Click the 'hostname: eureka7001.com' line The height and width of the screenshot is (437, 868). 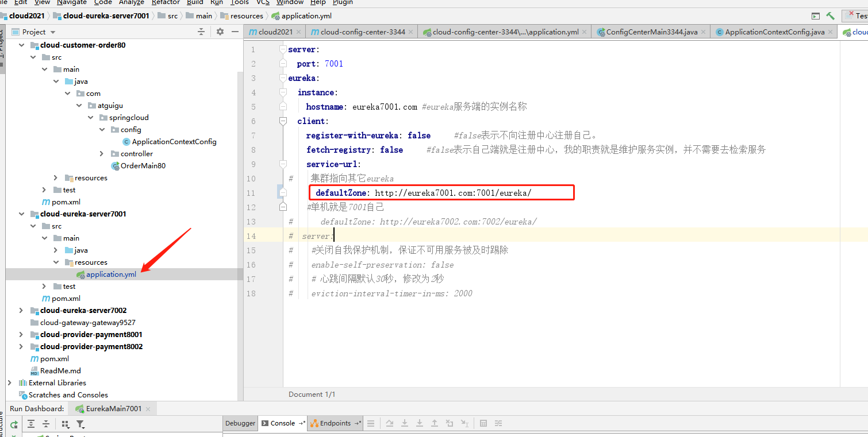click(x=362, y=107)
